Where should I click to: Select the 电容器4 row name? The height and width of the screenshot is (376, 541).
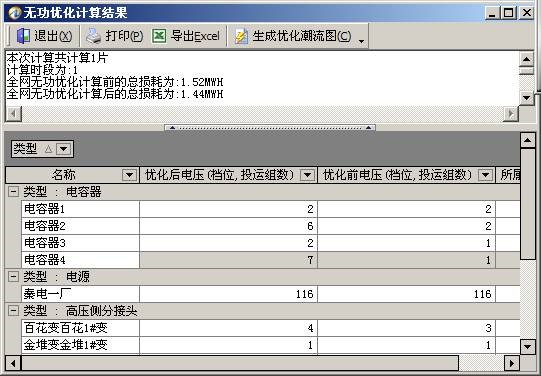(x=80, y=260)
